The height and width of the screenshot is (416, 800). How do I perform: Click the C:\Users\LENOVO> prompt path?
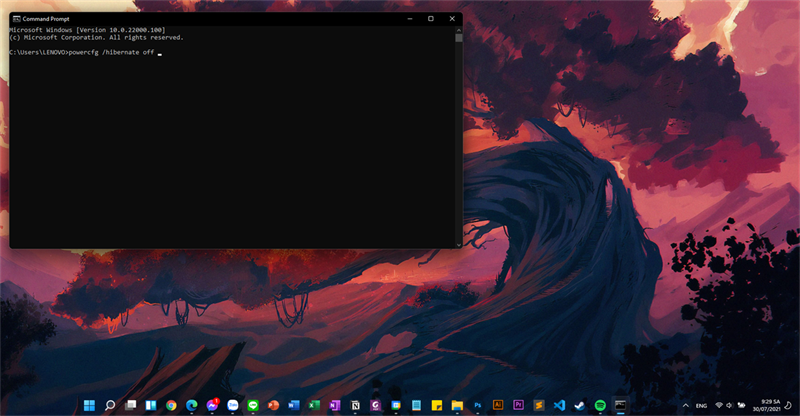[39, 53]
